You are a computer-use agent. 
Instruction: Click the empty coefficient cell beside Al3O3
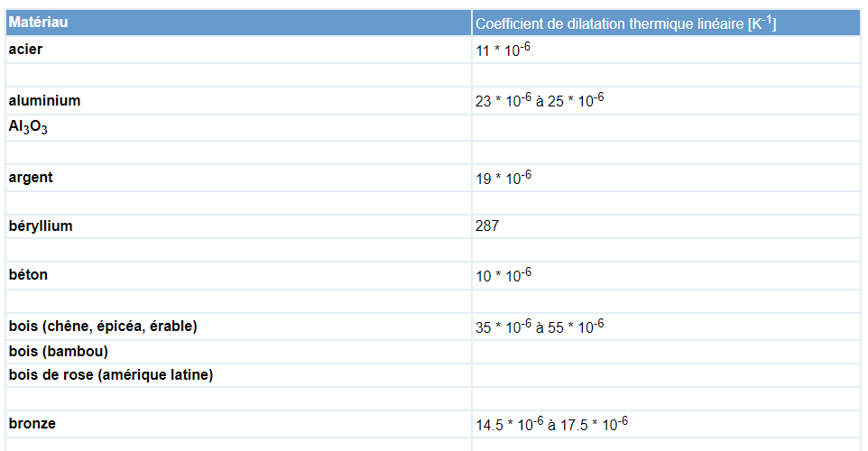point(666,127)
